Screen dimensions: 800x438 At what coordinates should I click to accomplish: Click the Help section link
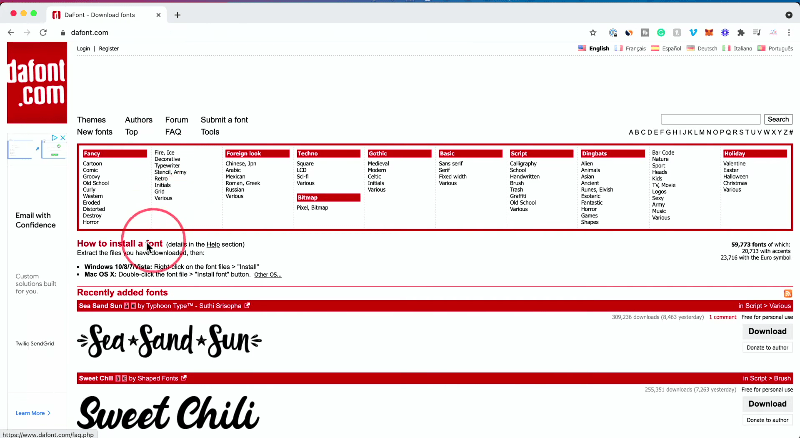(213, 245)
